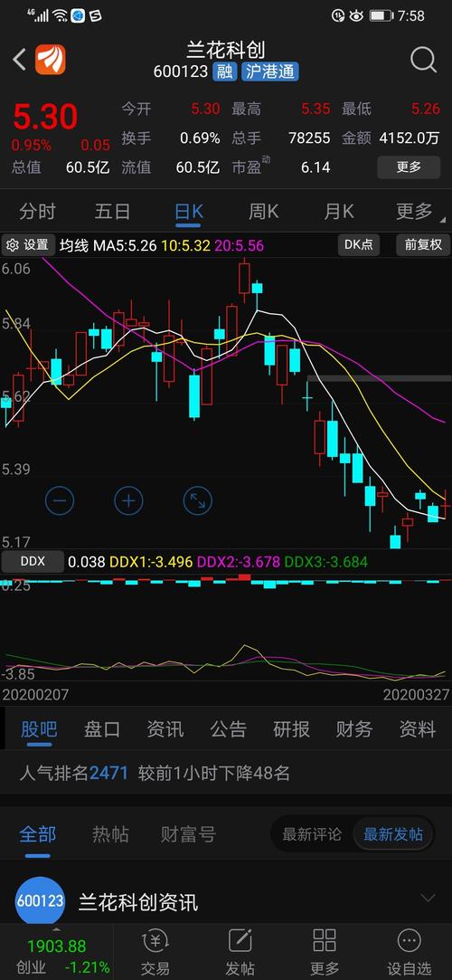
Task: Switch to 周K chart tab
Action: pos(263,211)
